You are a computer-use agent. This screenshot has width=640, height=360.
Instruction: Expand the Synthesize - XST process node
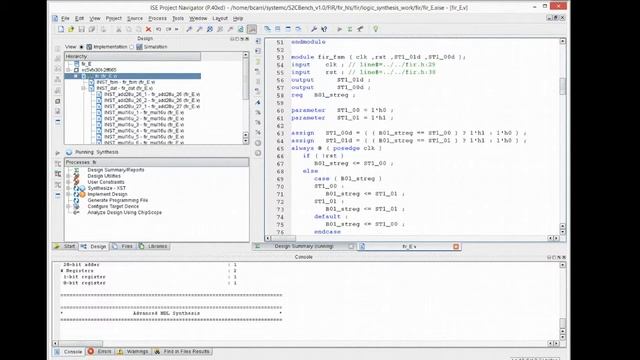coord(69,188)
